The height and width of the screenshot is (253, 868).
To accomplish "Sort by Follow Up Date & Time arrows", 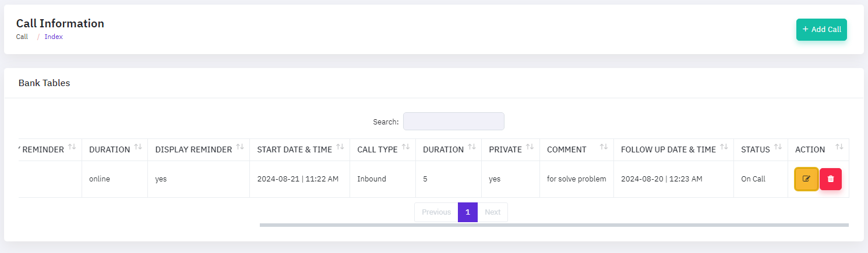I will click(x=724, y=148).
